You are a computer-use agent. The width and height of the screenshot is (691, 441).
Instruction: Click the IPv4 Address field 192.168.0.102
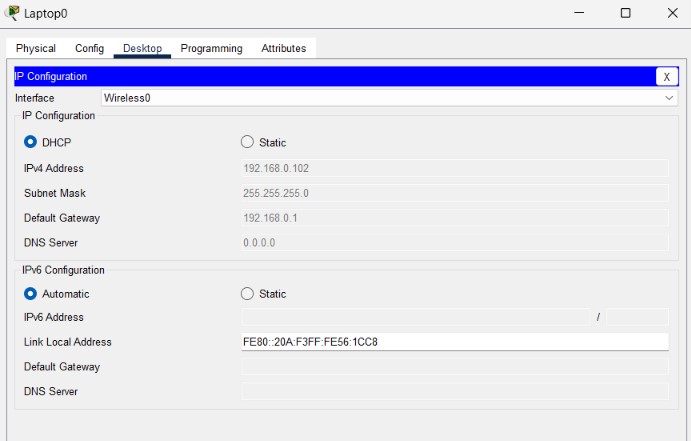(x=455, y=168)
